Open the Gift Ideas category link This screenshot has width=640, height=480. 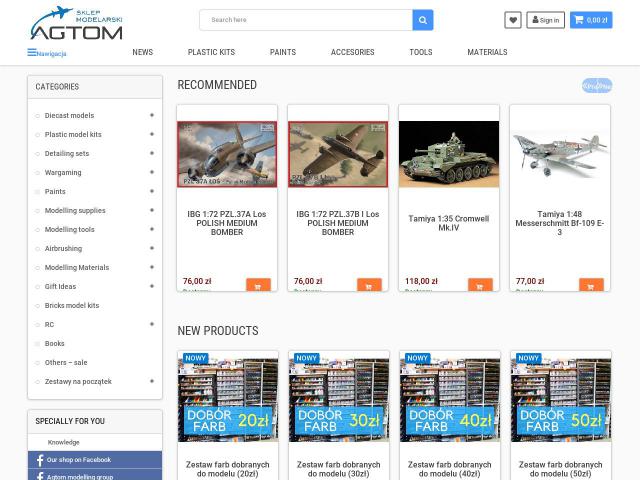(60, 287)
